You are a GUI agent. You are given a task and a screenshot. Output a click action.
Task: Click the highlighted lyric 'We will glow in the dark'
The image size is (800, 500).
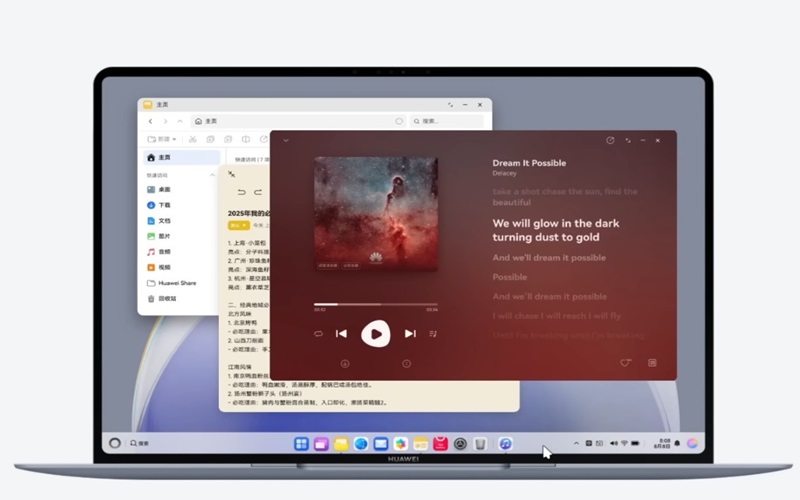pyautogui.click(x=556, y=230)
